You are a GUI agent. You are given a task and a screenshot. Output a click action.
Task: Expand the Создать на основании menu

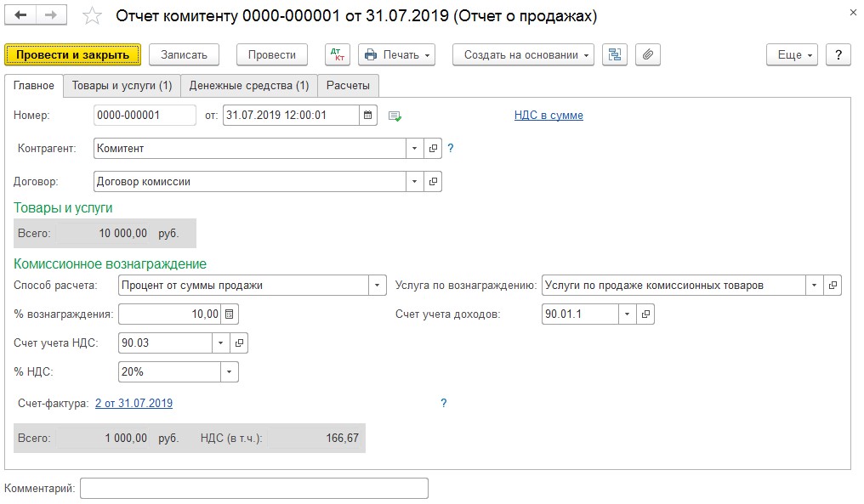[x=522, y=54]
